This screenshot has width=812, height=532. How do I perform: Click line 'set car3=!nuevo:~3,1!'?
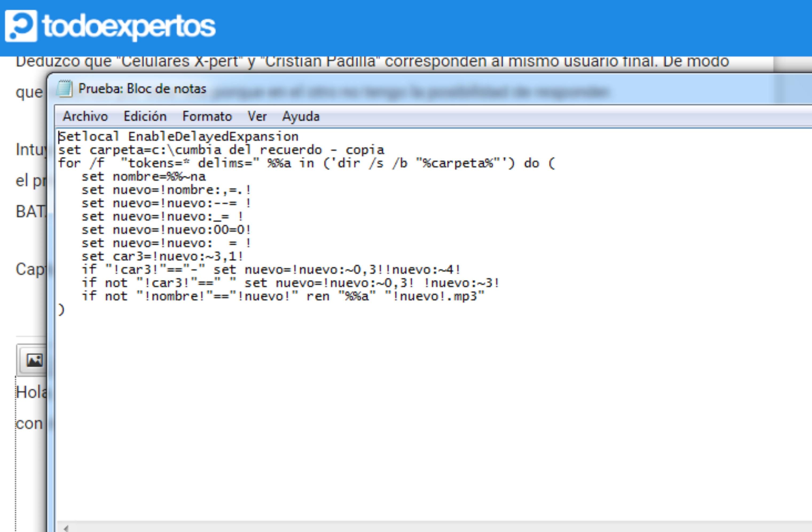(162, 257)
